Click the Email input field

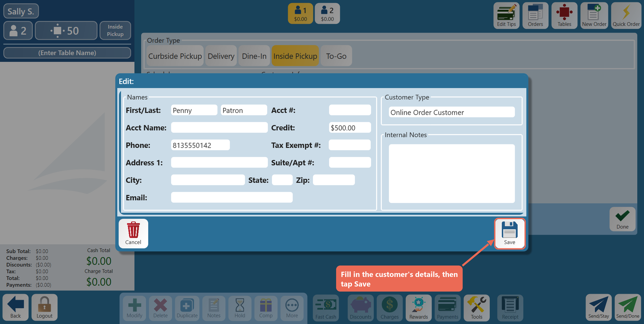[232, 197]
